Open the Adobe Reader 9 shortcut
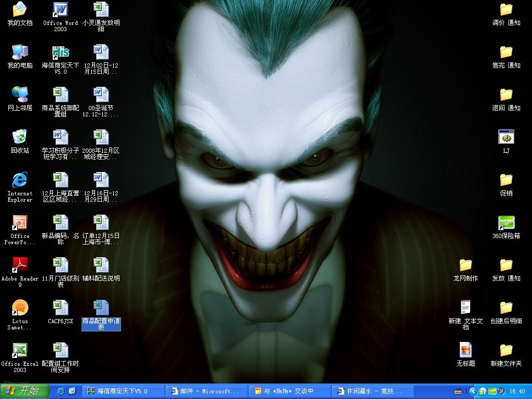 pyautogui.click(x=20, y=265)
